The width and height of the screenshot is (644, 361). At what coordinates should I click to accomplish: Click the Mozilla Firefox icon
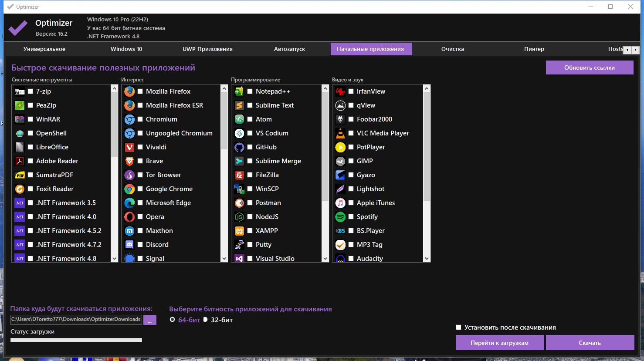(x=129, y=91)
